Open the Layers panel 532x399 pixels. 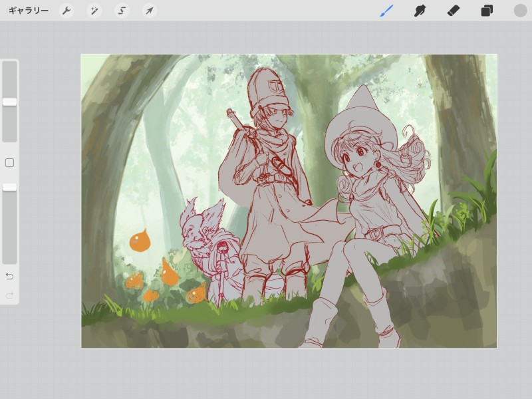487,11
